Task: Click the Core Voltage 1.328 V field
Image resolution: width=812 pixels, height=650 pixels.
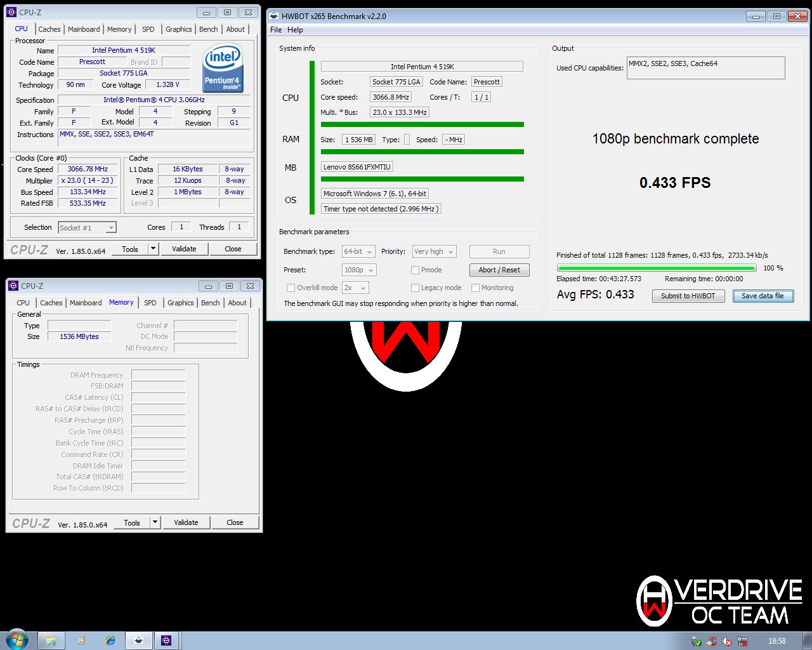Action: pyautogui.click(x=167, y=84)
